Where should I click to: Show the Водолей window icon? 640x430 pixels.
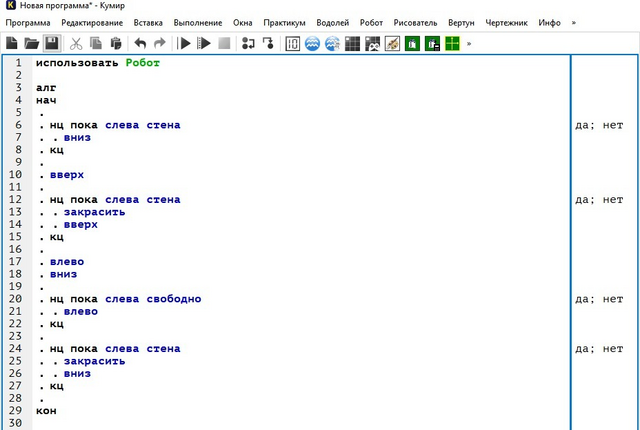coord(312,43)
